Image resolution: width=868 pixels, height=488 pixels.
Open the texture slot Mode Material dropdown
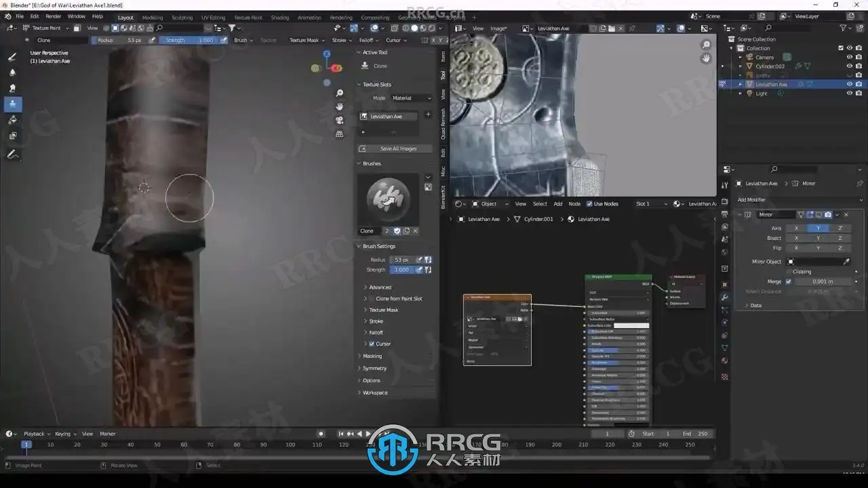(x=411, y=98)
